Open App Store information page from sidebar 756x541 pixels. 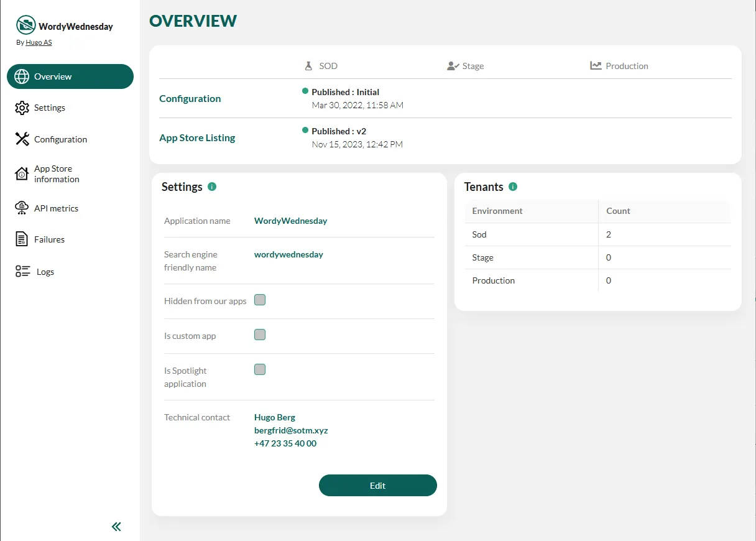tap(57, 174)
